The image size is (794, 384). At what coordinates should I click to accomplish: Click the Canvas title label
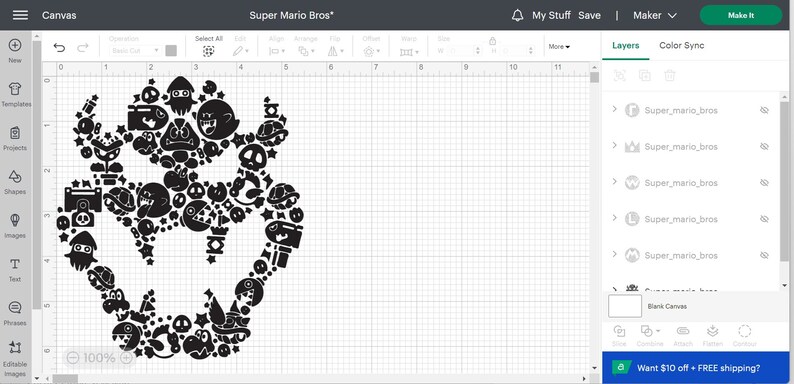[x=59, y=15]
